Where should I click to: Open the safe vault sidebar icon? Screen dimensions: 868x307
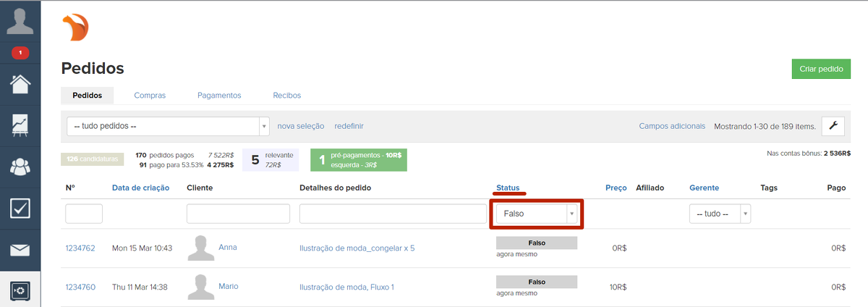pyautogui.click(x=20, y=290)
